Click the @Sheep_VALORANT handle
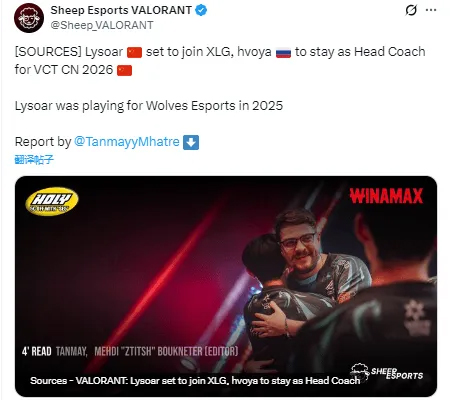 click(102, 25)
